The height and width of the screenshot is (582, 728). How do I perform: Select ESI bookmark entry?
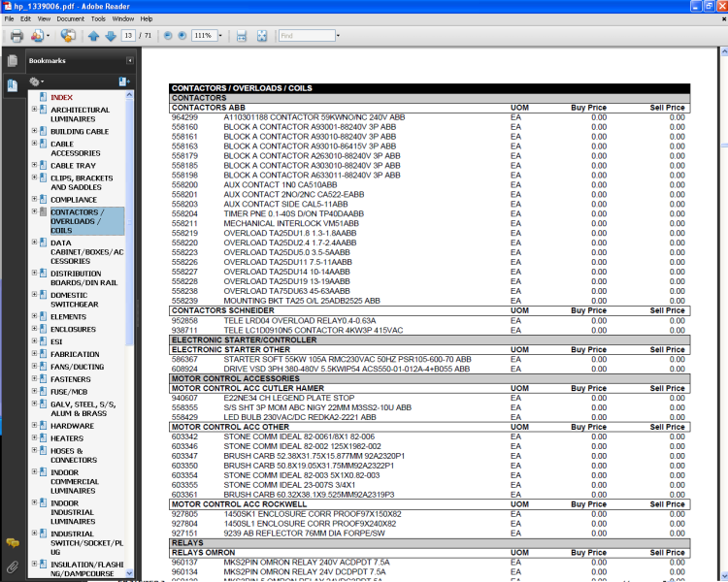(56, 341)
